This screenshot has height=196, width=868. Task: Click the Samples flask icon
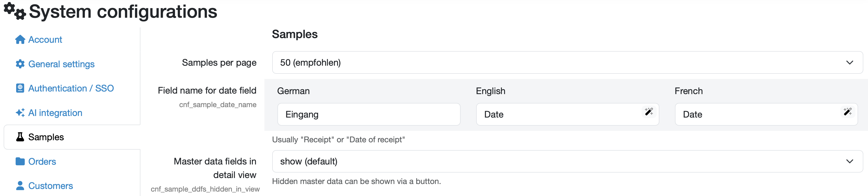(x=20, y=137)
